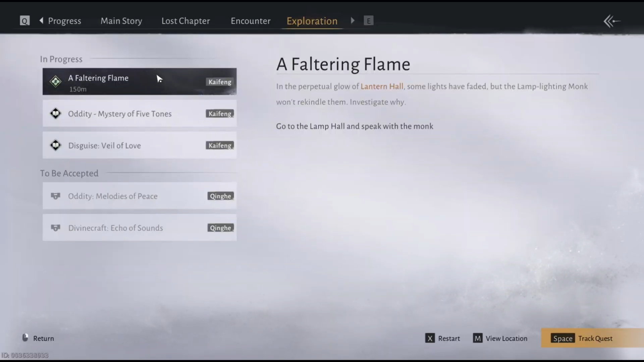Open the Encounter tab
The image size is (644, 362).
click(251, 21)
